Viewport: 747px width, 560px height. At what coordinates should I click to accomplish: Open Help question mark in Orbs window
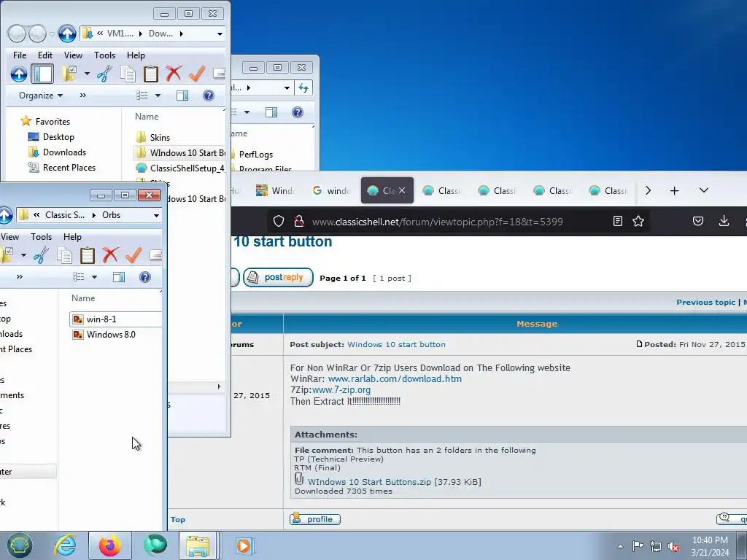[x=145, y=277]
